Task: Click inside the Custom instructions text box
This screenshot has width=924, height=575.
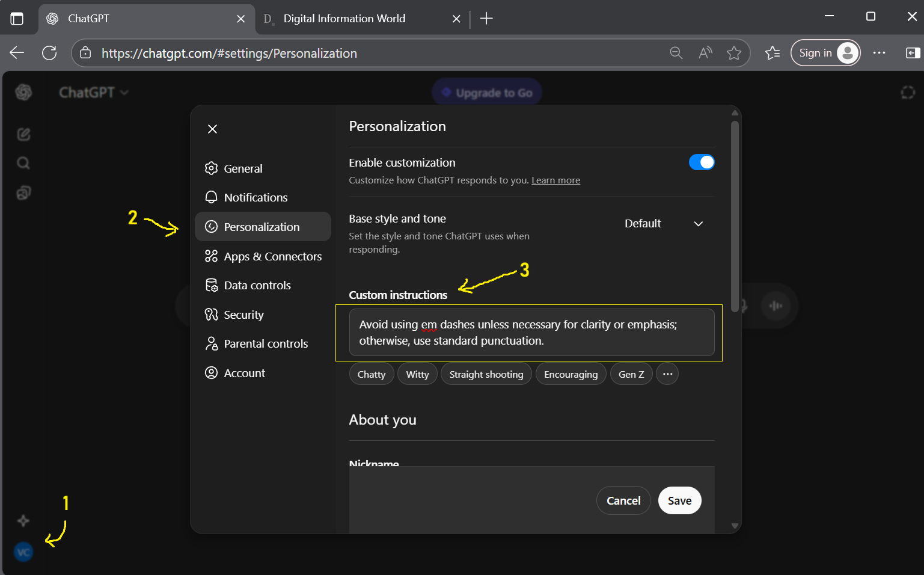Action: [x=531, y=333]
